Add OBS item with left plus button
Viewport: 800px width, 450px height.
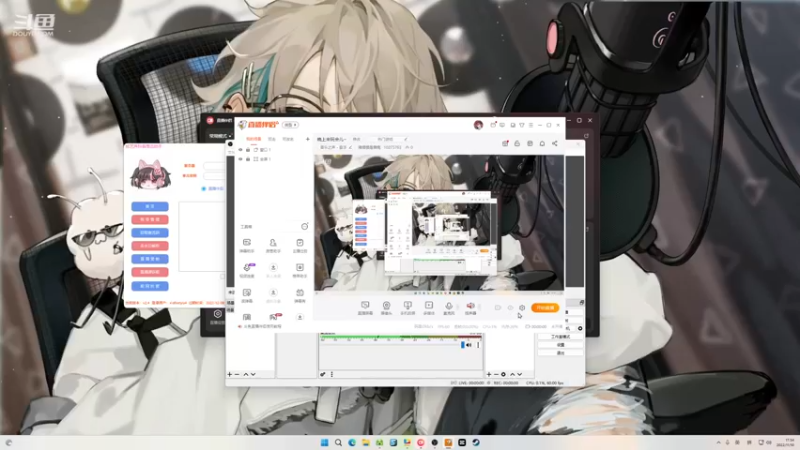click(230, 374)
